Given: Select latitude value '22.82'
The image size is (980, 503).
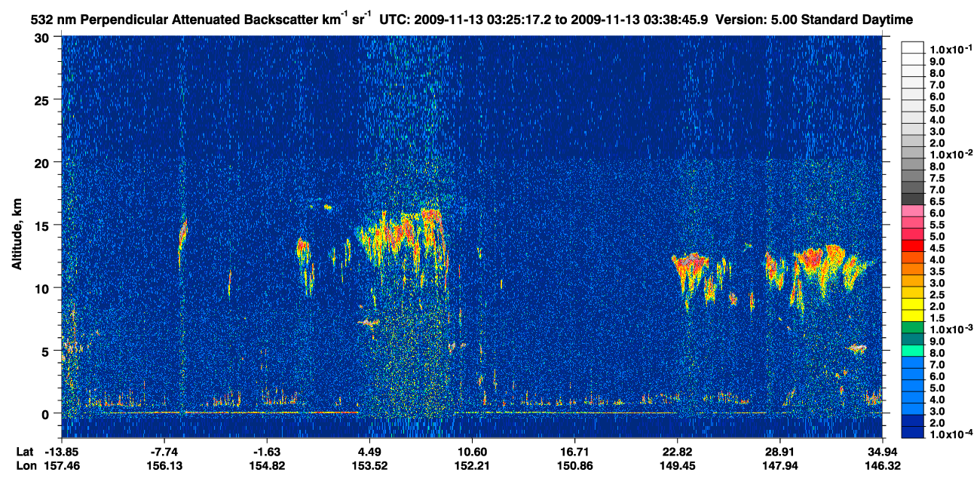Looking at the screenshot, I should [x=677, y=451].
